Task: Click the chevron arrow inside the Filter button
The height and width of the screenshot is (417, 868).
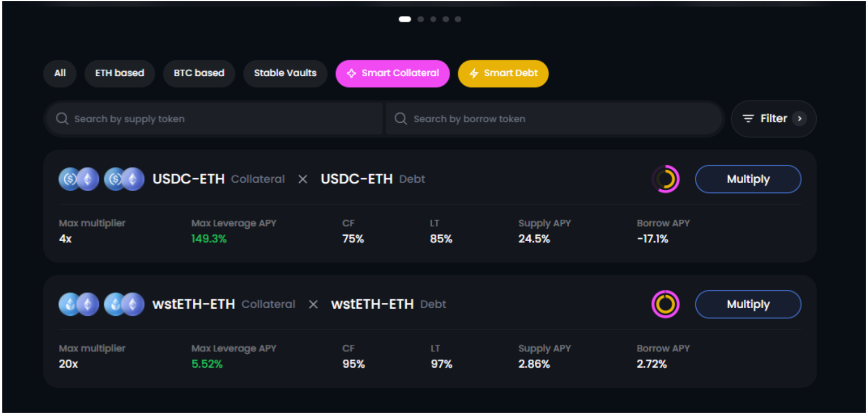Action: (799, 118)
